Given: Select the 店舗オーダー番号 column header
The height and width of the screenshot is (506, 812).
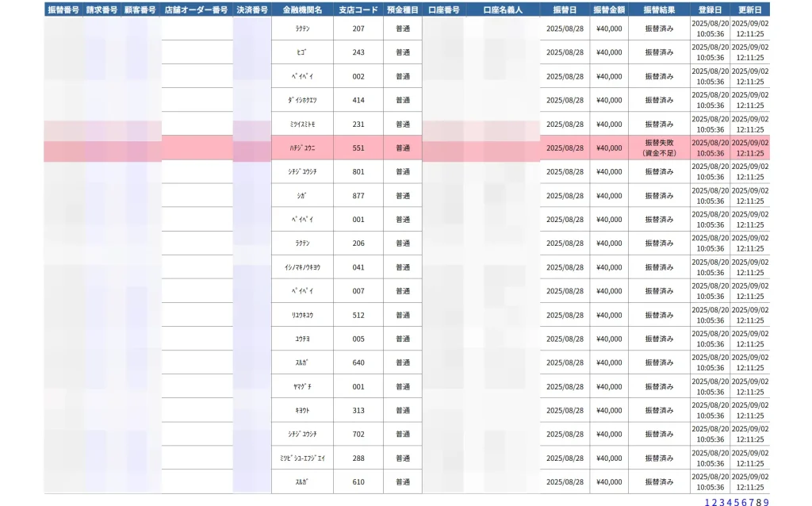Looking at the screenshot, I should coord(197,10).
